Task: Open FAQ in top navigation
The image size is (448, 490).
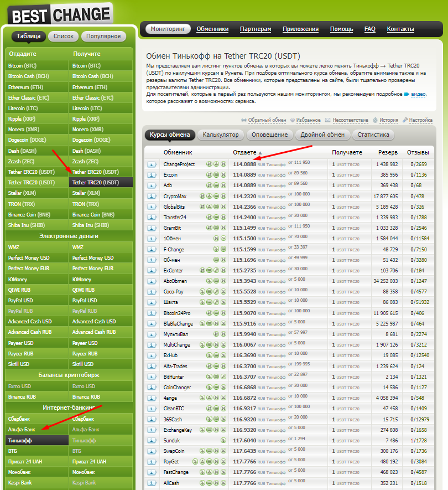Action: click(x=369, y=29)
